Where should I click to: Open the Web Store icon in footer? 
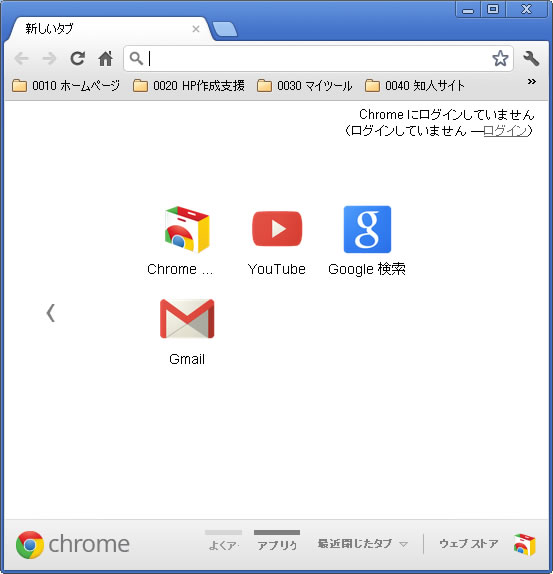[524, 544]
